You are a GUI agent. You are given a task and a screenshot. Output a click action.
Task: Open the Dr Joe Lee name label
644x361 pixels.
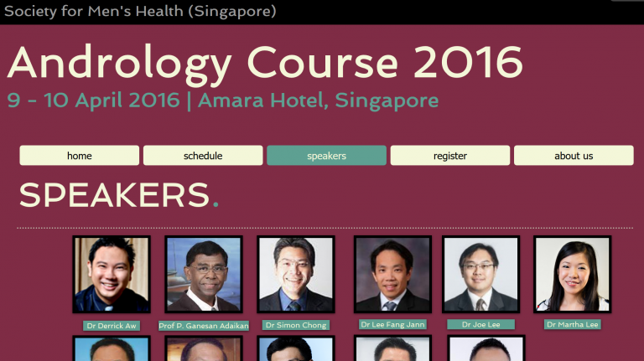(x=481, y=324)
